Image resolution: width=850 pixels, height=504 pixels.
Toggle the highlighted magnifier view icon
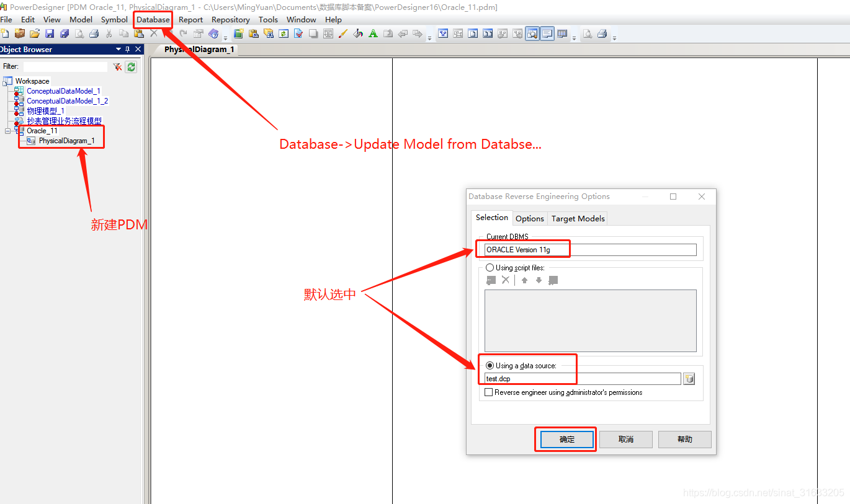pyautogui.click(x=532, y=33)
